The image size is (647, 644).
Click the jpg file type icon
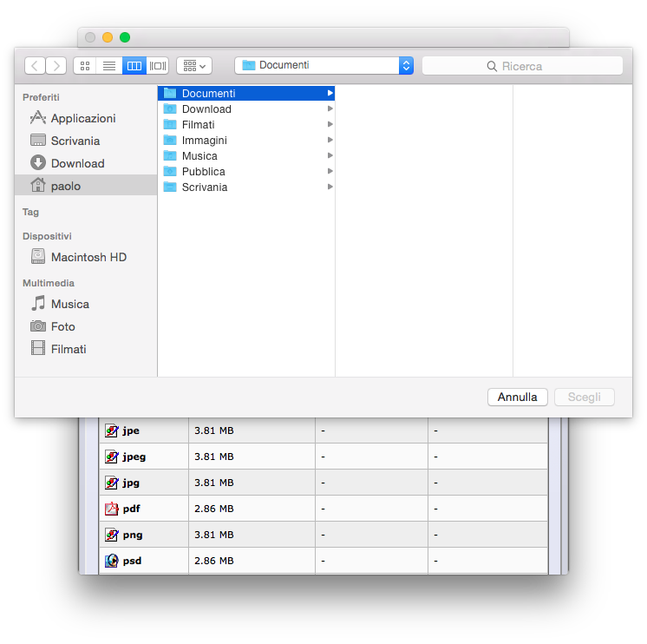[x=111, y=483]
